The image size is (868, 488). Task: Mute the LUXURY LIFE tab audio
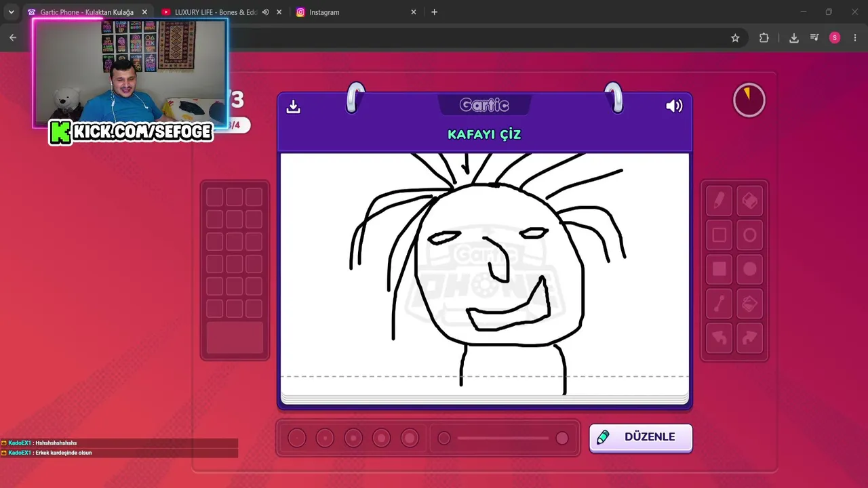(x=266, y=12)
